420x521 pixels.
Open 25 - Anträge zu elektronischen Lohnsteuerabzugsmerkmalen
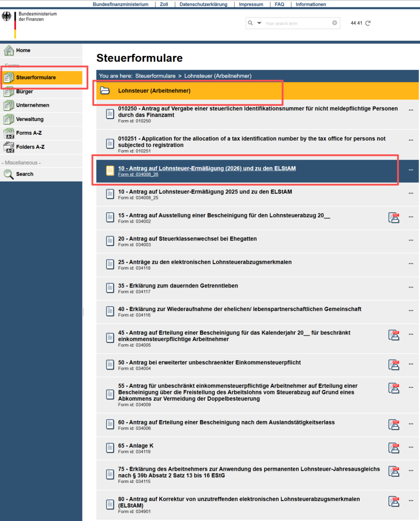coord(205,262)
